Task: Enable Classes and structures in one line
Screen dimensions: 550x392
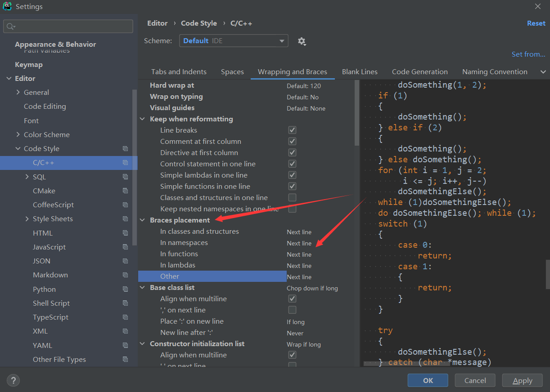Action: [x=292, y=198]
